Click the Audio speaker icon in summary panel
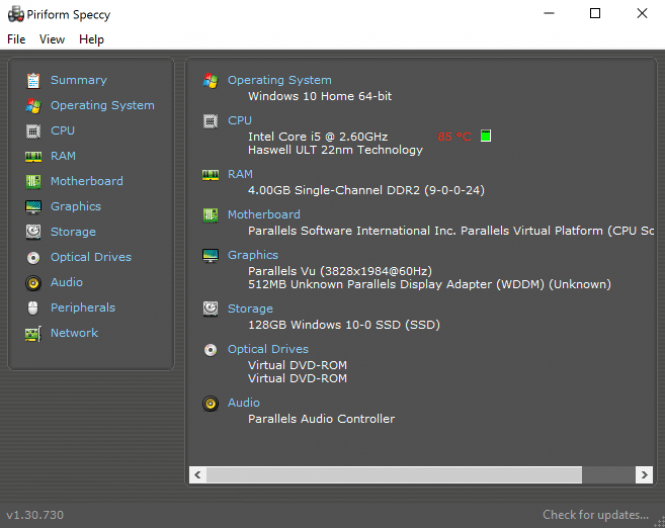Screen dimensions: 665x528 click(210, 403)
